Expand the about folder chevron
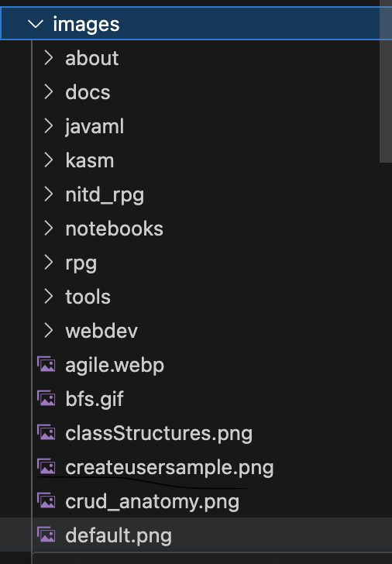 (x=48, y=58)
